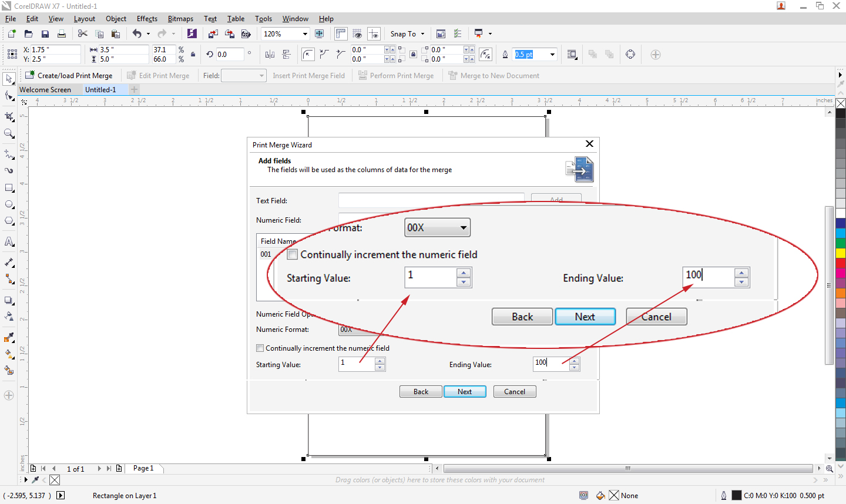Select the Pick tool
The image size is (846, 504).
[9, 78]
